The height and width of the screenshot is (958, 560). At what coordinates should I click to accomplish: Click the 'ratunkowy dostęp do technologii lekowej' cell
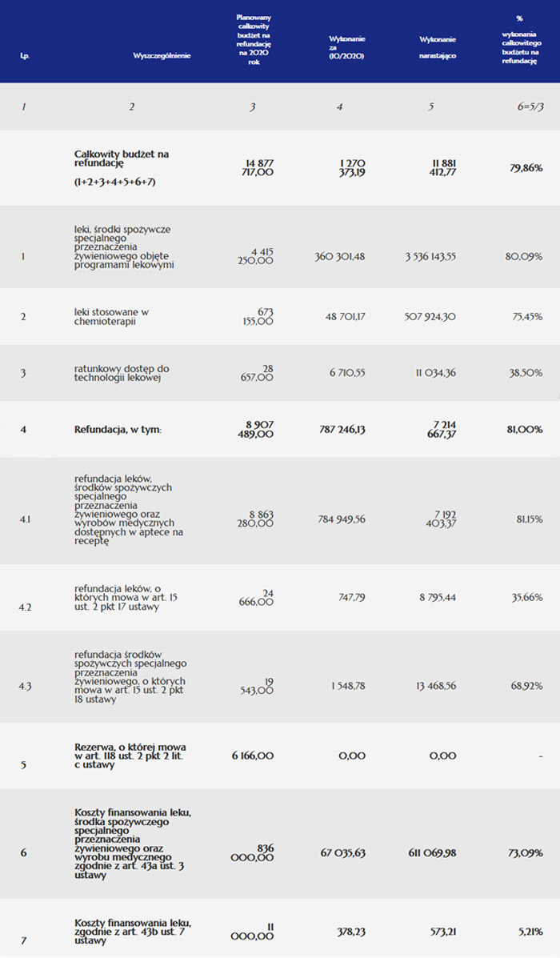coord(121,373)
